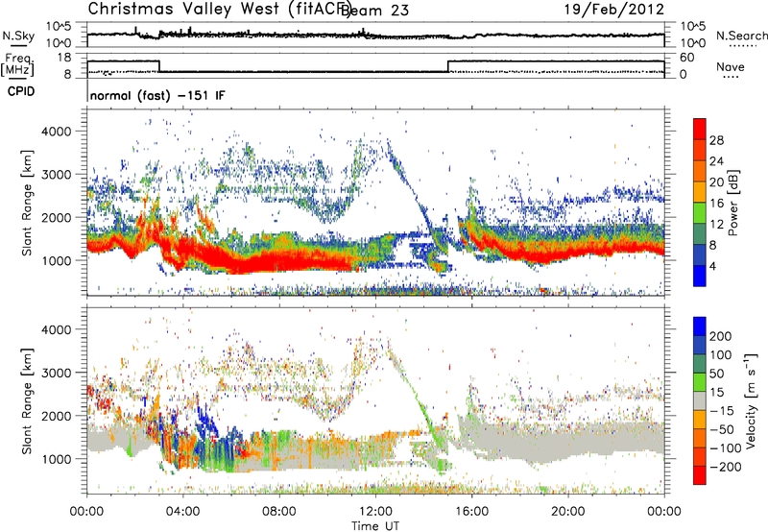Click the 4 tick on the power colorbar
This screenshot has width=768, height=532.
click(x=713, y=267)
